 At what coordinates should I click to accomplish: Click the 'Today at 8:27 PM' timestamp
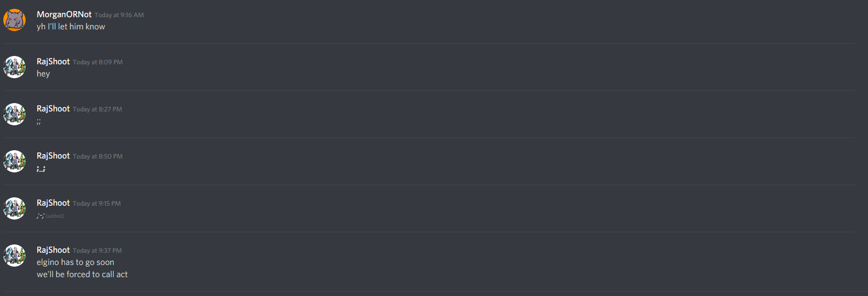98,109
